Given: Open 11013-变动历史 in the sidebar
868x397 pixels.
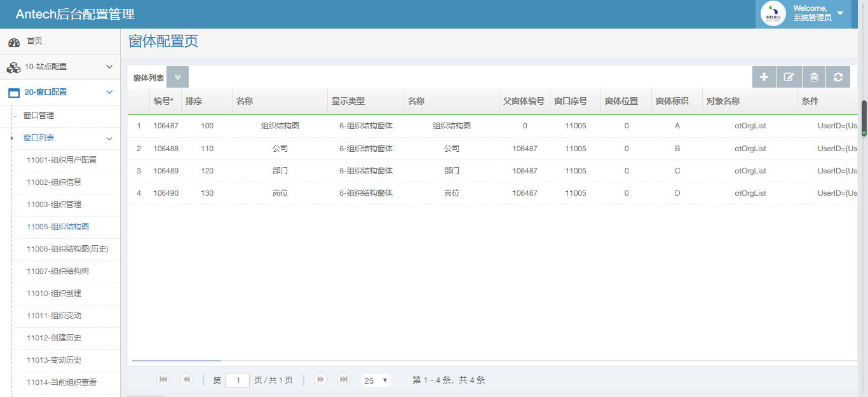Looking at the screenshot, I should 54,360.
